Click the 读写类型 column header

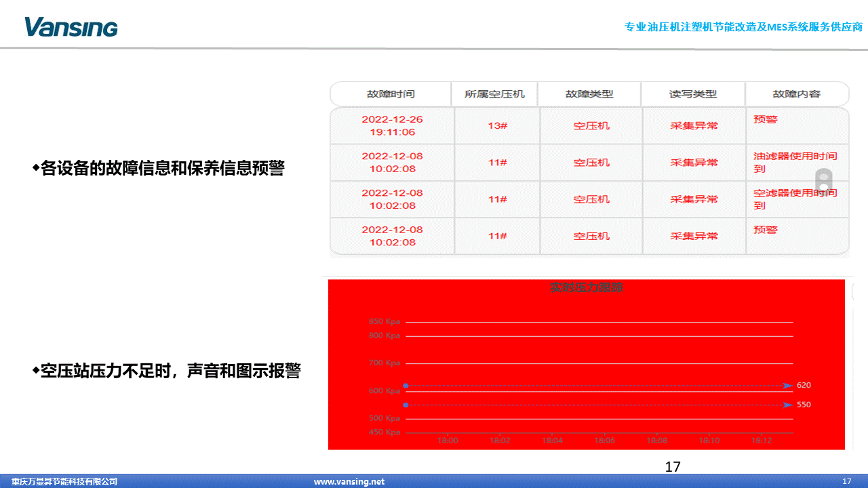(x=693, y=94)
